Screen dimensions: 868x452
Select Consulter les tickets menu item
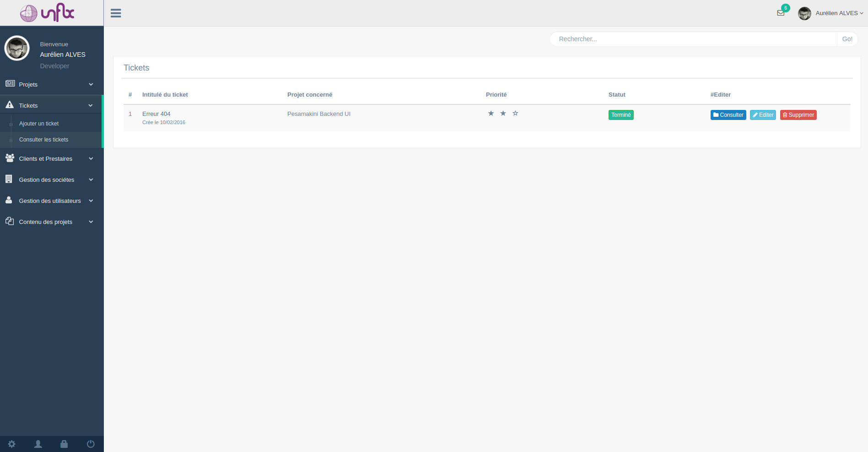43,140
